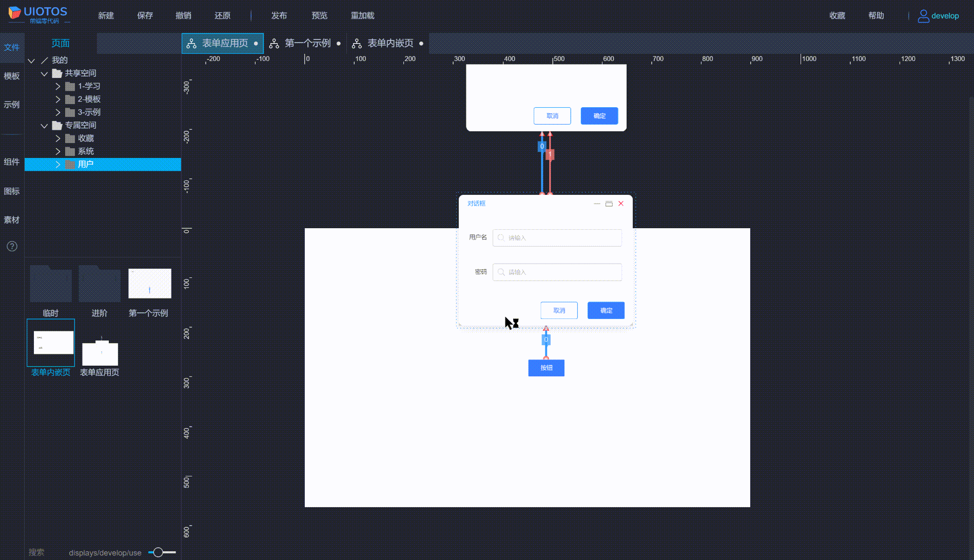Click the 密码 input field
Viewport: 974px width, 560px height.
[x=557, y=272]
